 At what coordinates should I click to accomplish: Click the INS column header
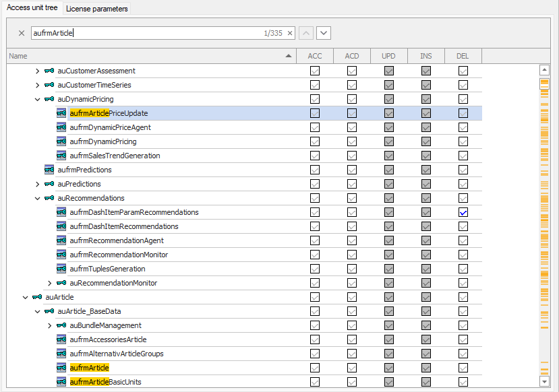pyautogui.click(x=426, y=56)
